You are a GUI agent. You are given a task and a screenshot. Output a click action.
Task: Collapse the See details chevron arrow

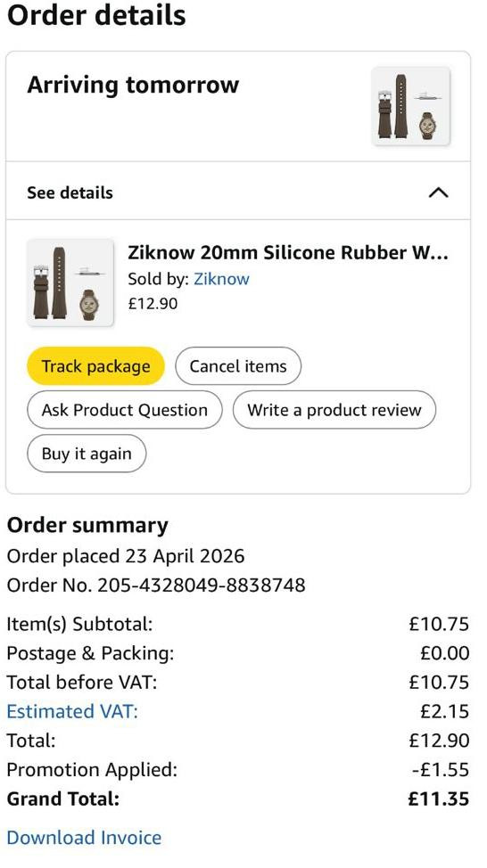pos(438,192)
